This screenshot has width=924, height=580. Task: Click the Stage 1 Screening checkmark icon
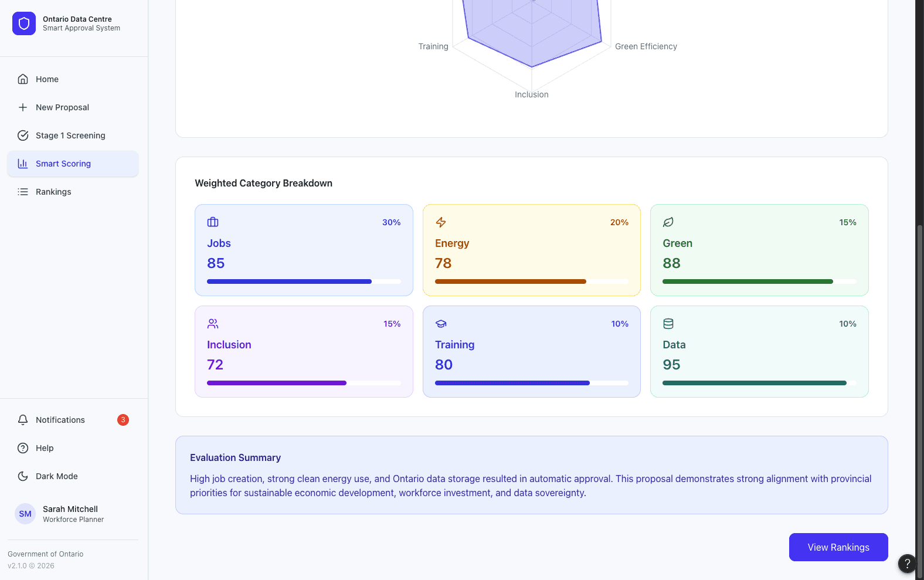click(x=23, y=135)
